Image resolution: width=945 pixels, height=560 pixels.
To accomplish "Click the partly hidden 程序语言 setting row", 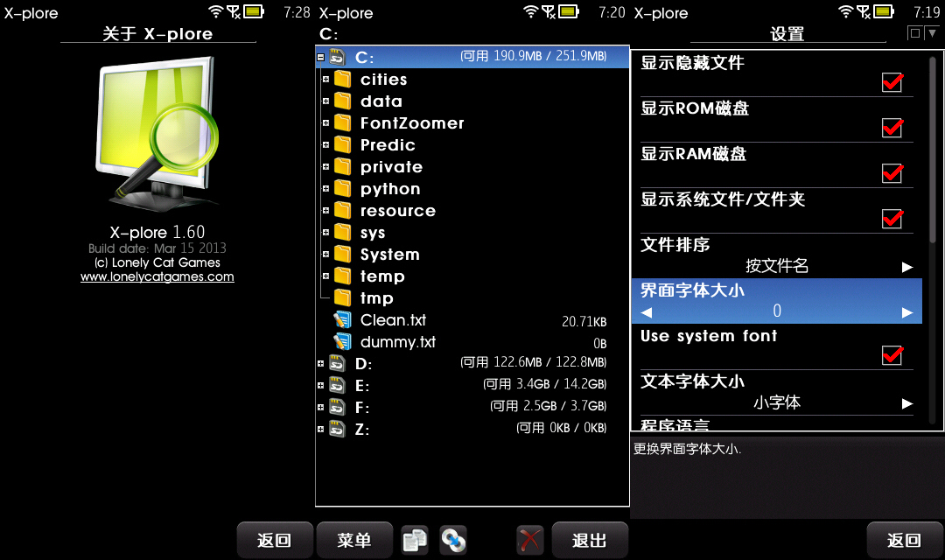I will (777, 423).
